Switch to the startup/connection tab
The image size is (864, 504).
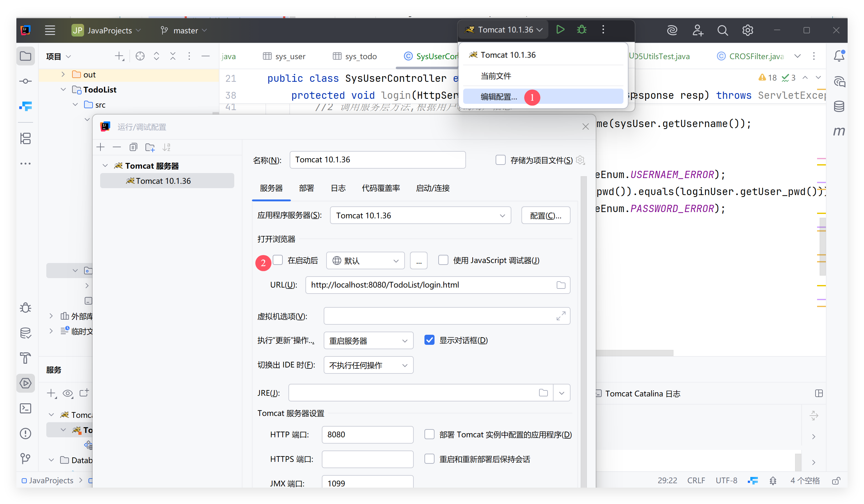coord(433,188)
